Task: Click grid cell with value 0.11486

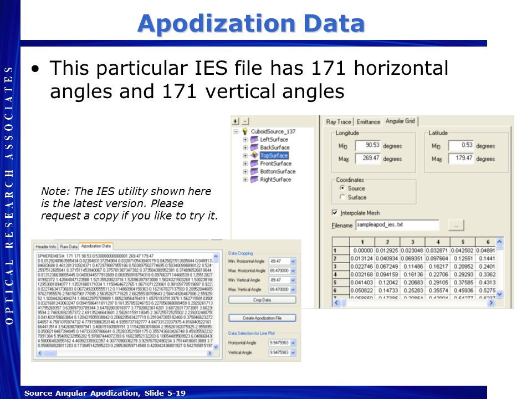Action: click(412, 267)
